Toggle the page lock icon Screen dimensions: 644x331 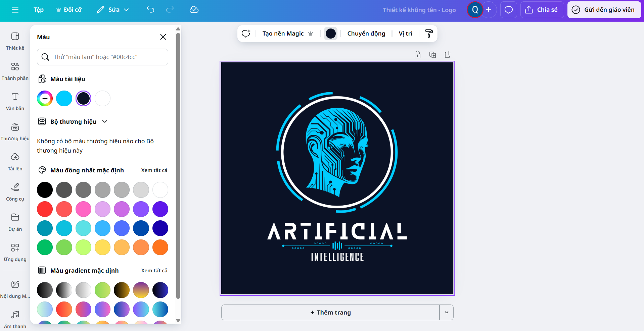(x=417, y=55)
